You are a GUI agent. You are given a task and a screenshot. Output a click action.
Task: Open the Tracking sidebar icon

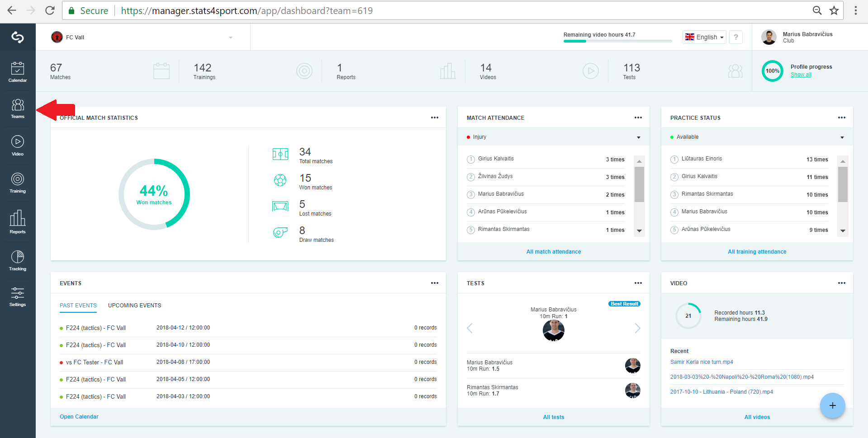tap(18, 261)
